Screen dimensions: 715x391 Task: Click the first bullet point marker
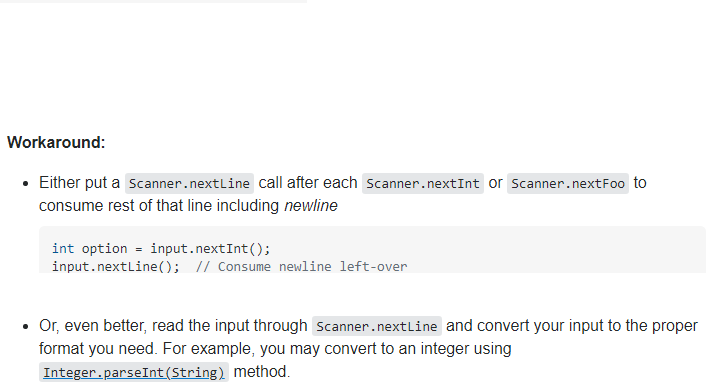(26, 183)
